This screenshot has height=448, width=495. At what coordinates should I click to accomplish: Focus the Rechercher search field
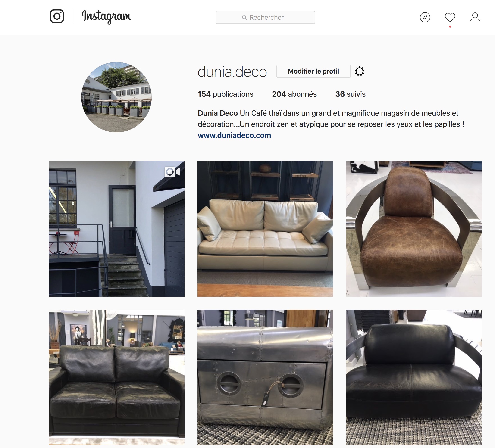[265, 17]
